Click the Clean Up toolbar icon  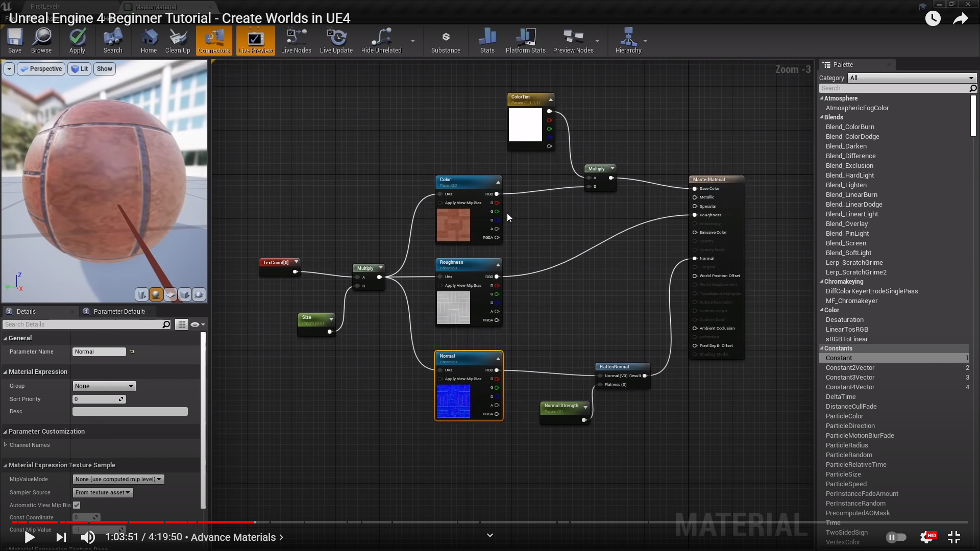(178, 40)
